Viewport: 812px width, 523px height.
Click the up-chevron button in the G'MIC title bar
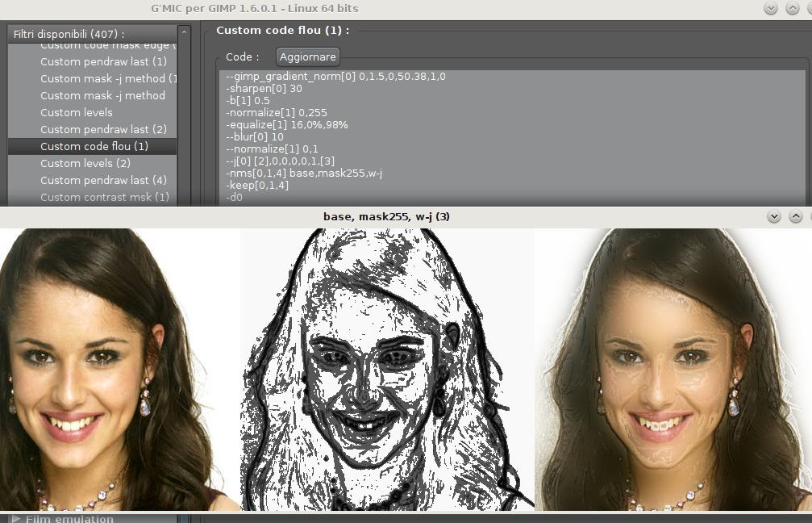(793, 8)
